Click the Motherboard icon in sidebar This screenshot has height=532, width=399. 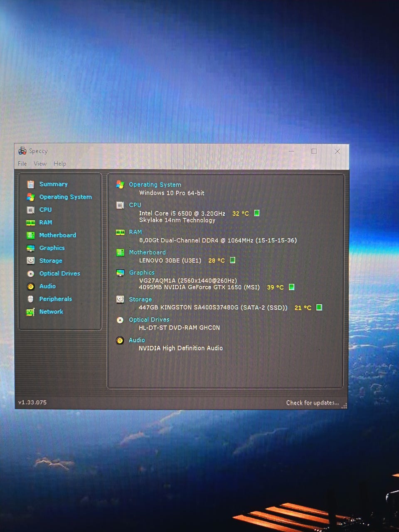[31, 235]
